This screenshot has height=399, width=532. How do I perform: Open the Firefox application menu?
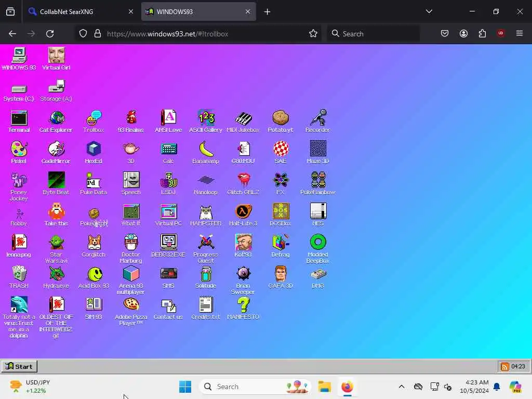[x=520, y=33]
